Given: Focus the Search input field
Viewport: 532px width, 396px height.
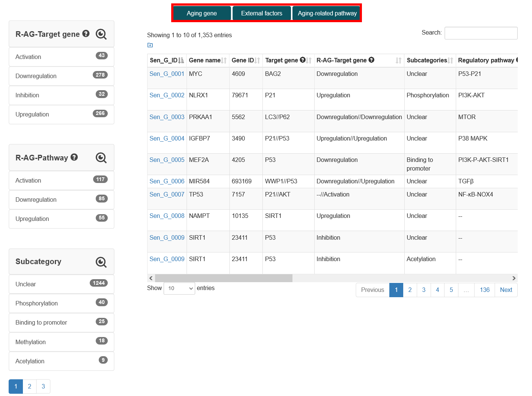Looking at the screenshot, I should 481,33.
